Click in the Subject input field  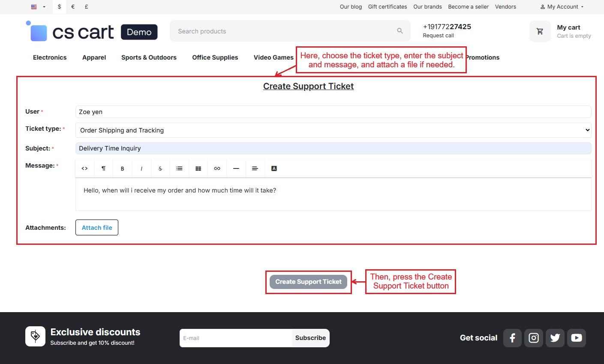[x=333, y=148]
